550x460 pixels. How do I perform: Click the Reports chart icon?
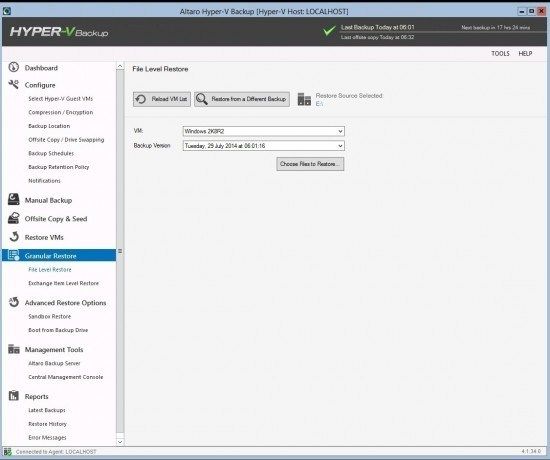(x=14, y=396)
